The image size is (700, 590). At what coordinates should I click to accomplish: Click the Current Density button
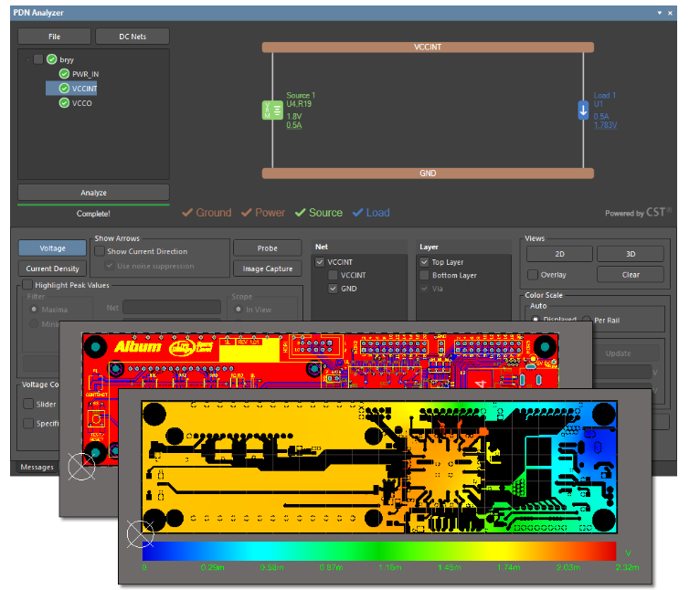pos(52,269)
